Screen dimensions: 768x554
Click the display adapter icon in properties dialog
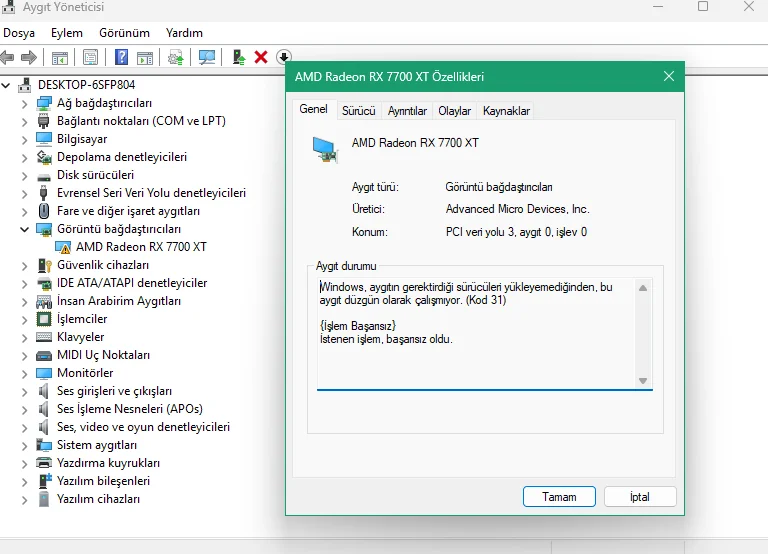tap(325, 150)
